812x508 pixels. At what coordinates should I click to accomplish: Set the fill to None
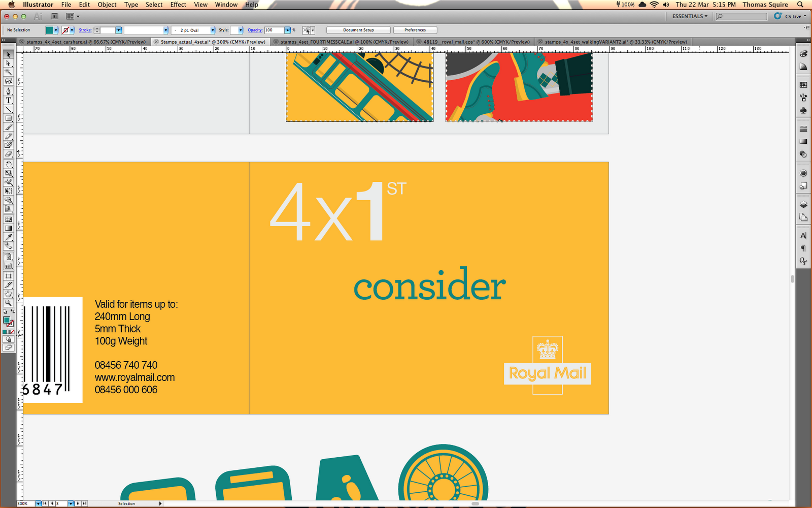[11, 331]
